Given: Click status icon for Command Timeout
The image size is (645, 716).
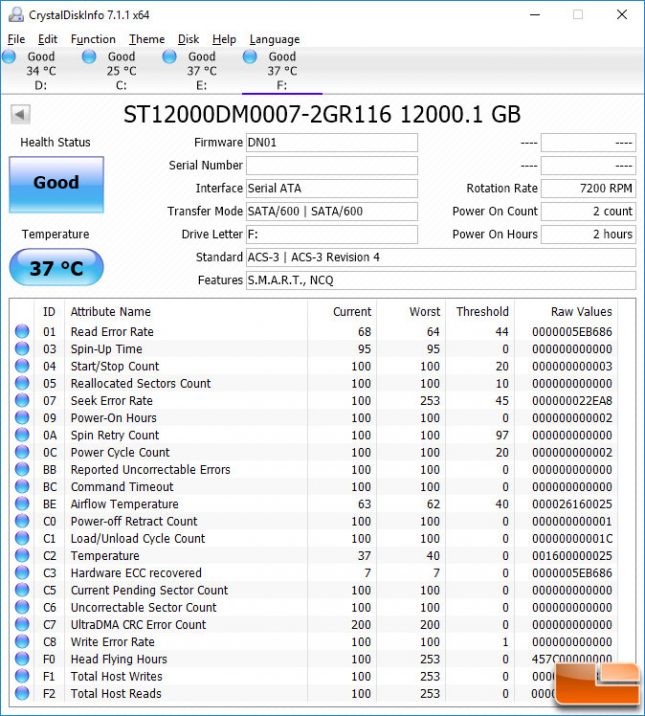Looking at the screenshot, I should point(22,486).
